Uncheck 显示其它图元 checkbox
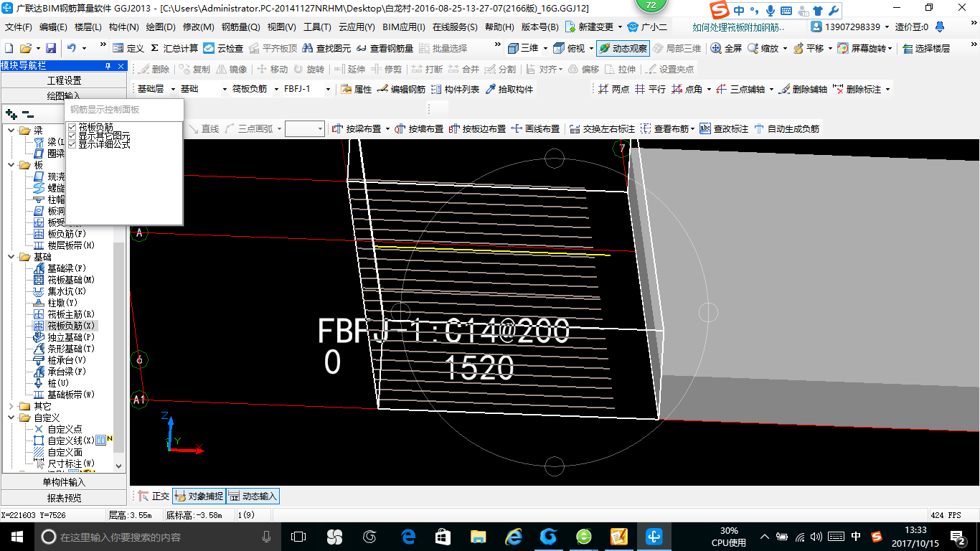980x551 pixels. click(72, 136)
